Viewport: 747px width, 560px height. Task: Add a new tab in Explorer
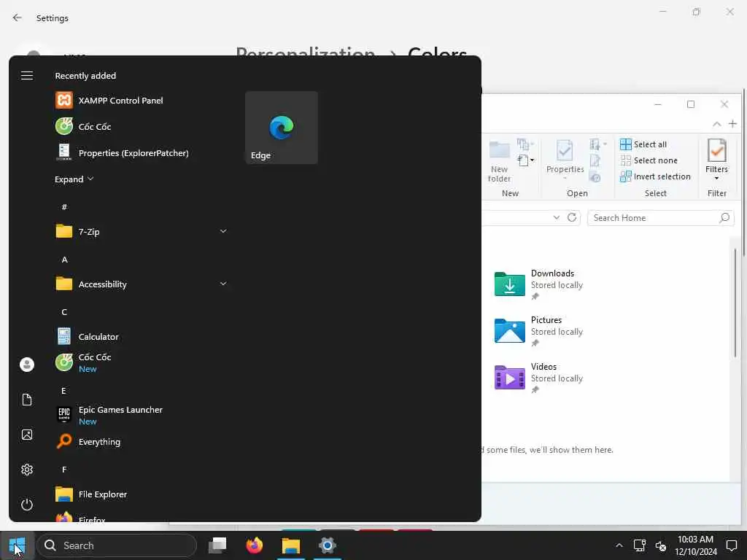(x=732, y=124)
